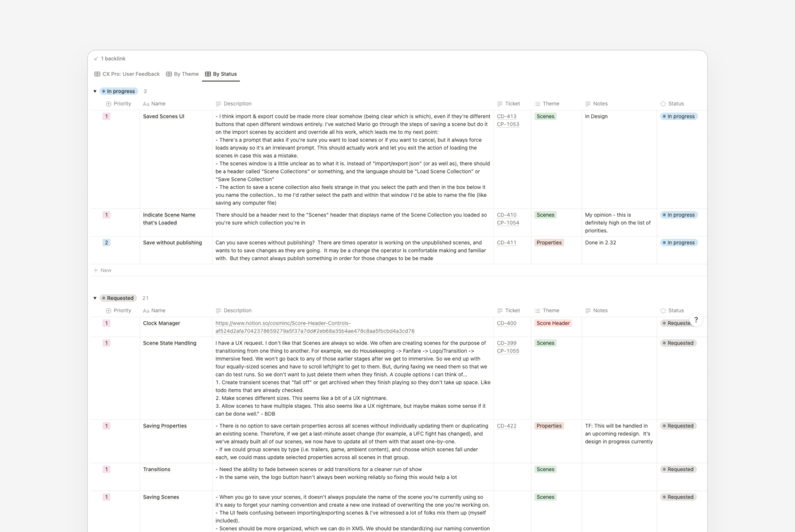The image size is (795, 532).
Task: Click Ticket column header icon in In progress group
Action: click(500, 104)
